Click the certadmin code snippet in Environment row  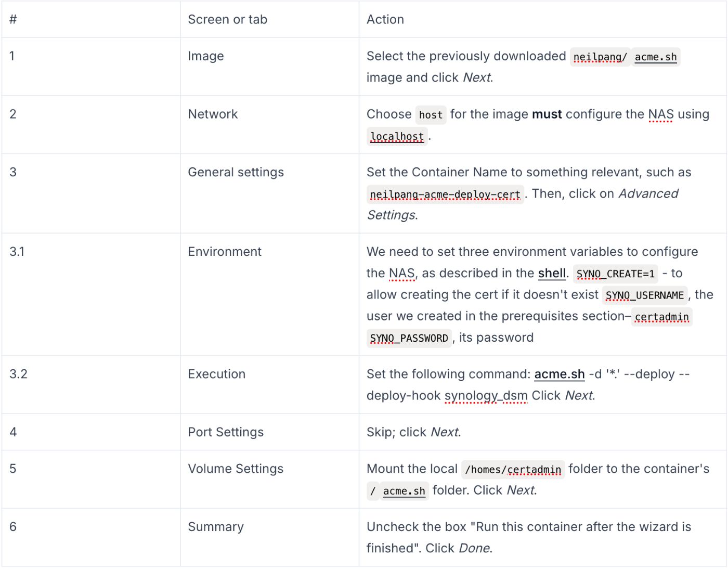click(661, 317)
